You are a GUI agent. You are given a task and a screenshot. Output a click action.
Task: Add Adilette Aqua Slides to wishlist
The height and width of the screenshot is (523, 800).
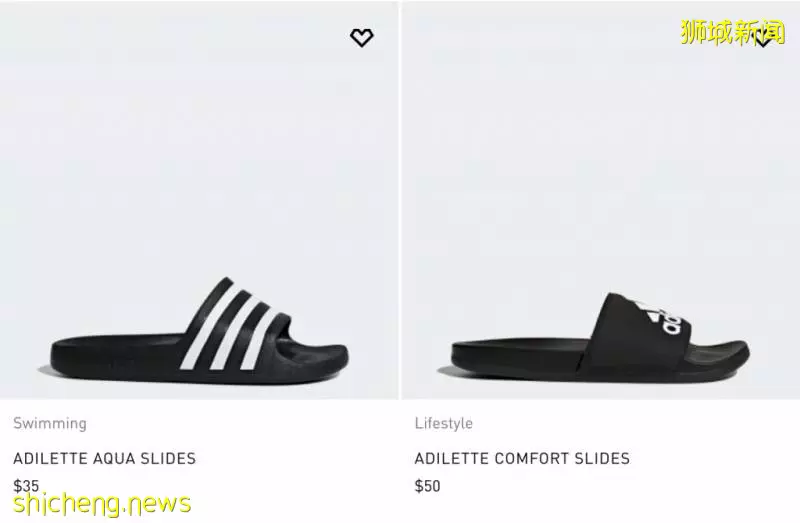[x=362, y=38]
